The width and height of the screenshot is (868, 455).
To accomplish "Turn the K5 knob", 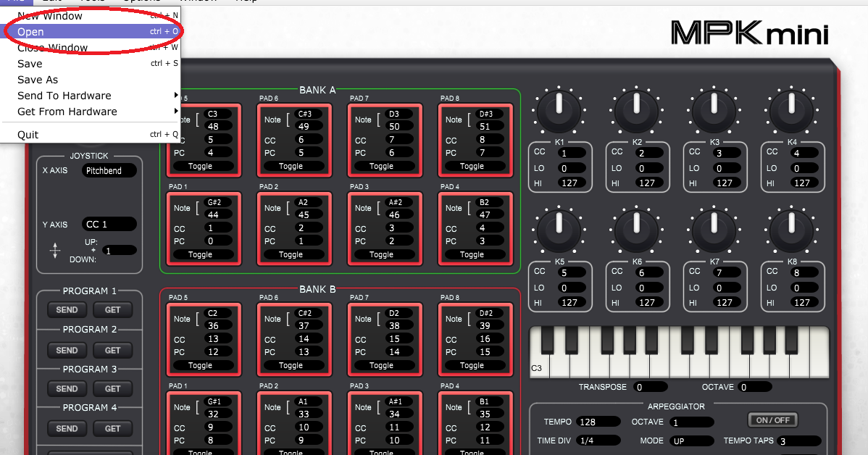I will click(559, 230).
